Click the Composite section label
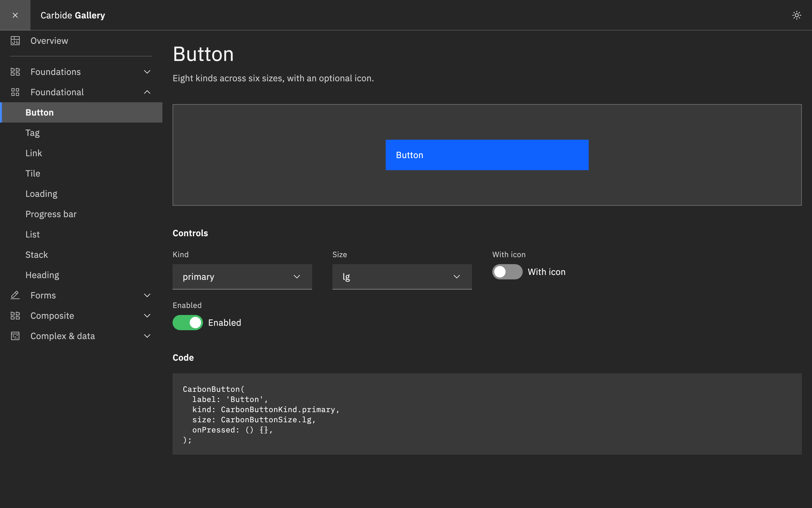Image resolution: width=812 pixels, height=508 pixels. click(52, 315)
